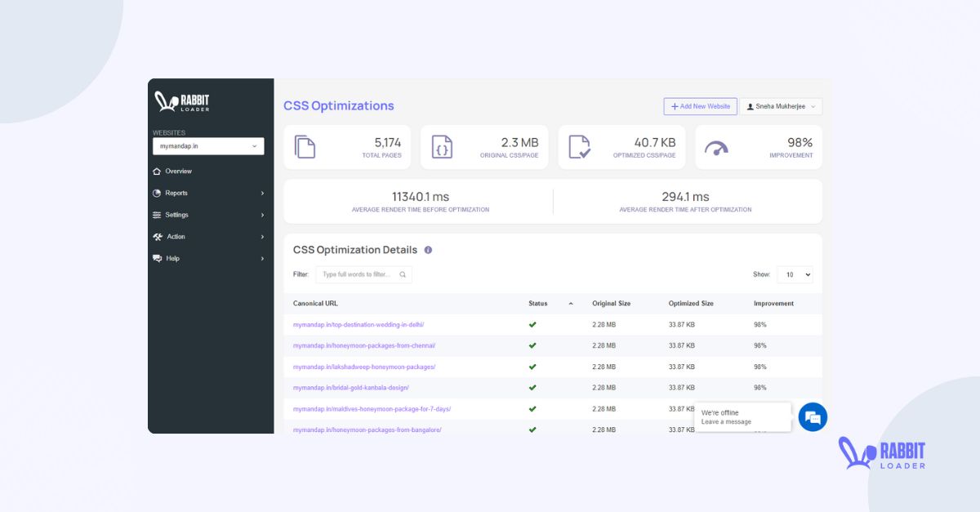The width and height of the screenshot is (980, 512).
Task: Click the Improvement speedometer gauge icon
Action: (718, 147)
